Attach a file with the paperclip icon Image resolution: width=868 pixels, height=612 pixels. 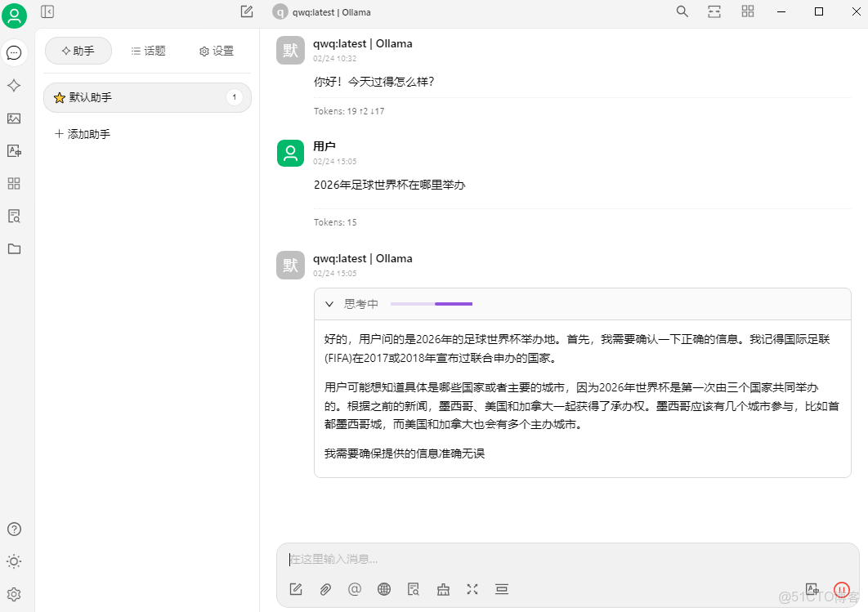(325, 588)
